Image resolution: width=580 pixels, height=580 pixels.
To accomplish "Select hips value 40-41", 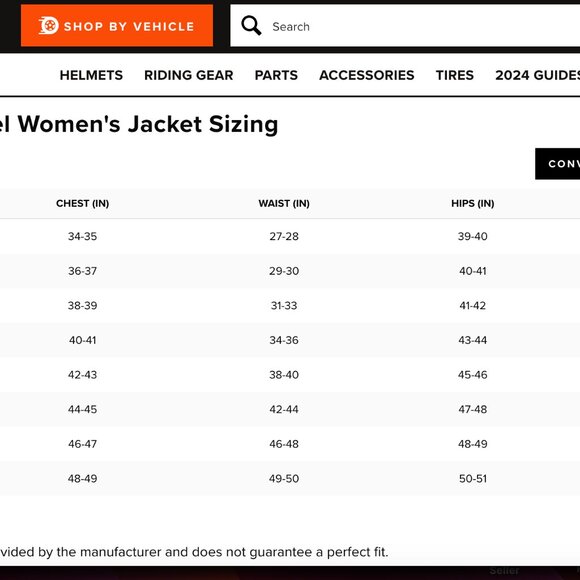I will (x=473, y=271).
